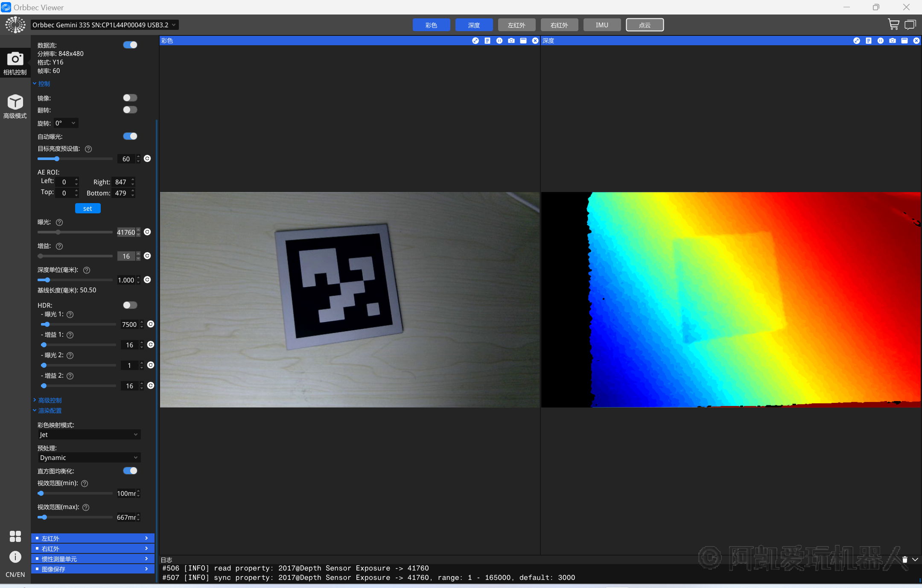Click the AE ROI set button
The width and height of the screenshot is (922, 588).
tap(88, 208)
